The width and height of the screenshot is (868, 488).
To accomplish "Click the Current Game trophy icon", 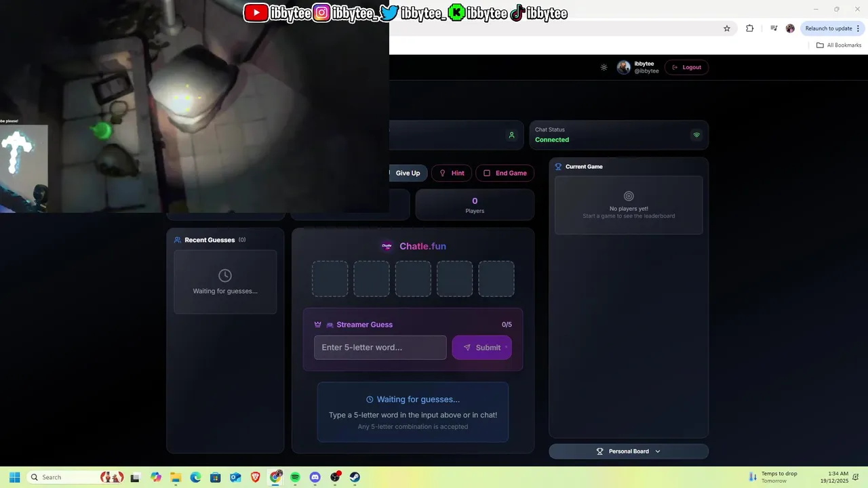I will point(559,167).
